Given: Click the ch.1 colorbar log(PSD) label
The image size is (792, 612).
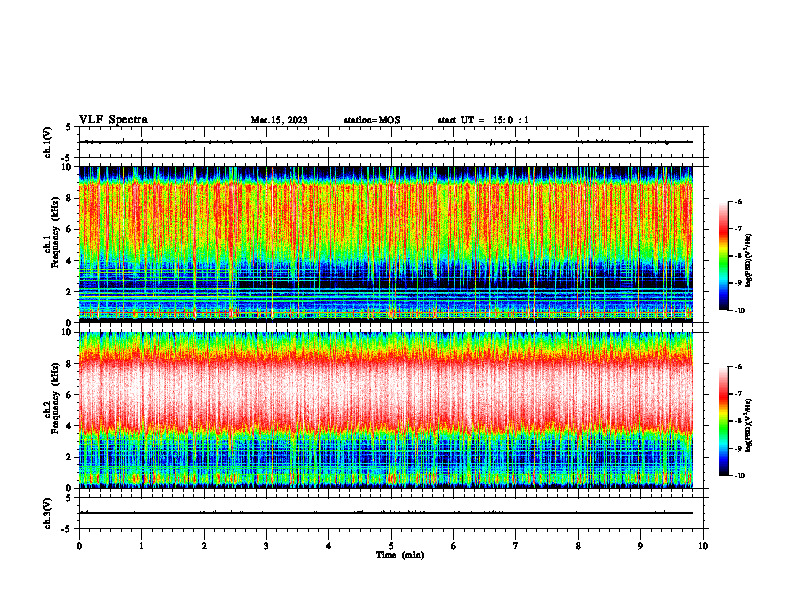Looking at the screenshot, I should click(x=749, y=261).
